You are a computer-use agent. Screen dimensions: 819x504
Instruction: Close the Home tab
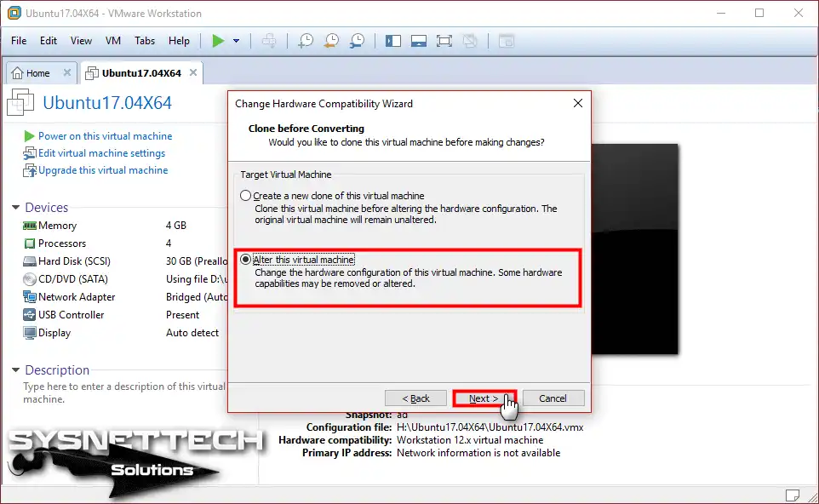(67, 72)
